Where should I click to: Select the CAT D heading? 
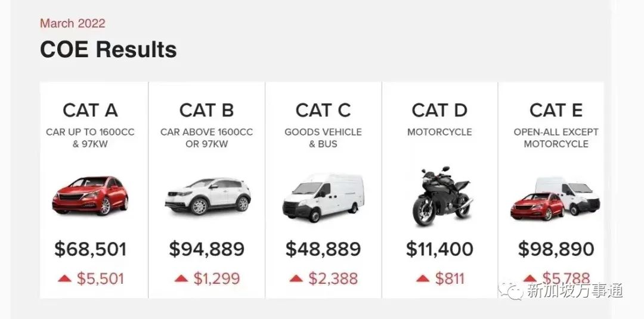tap(439, 110)
